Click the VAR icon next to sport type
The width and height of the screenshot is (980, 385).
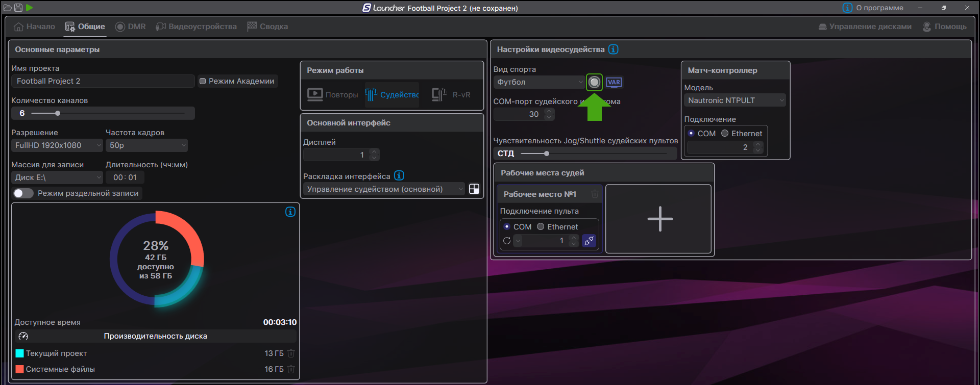[614, 82]
